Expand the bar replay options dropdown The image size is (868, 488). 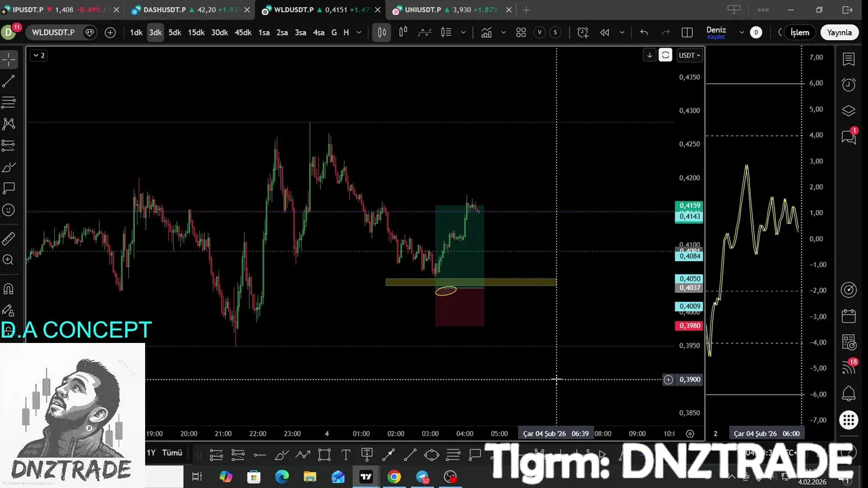[622, 33]
